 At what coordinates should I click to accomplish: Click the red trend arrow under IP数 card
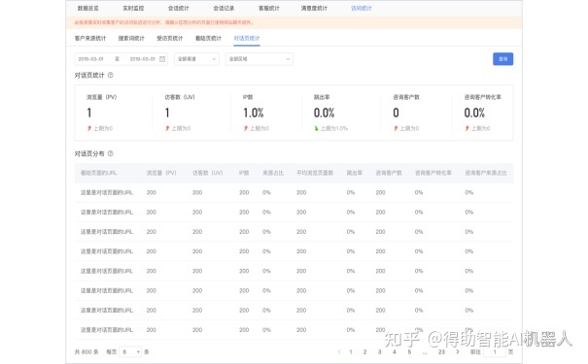[246, 128]
